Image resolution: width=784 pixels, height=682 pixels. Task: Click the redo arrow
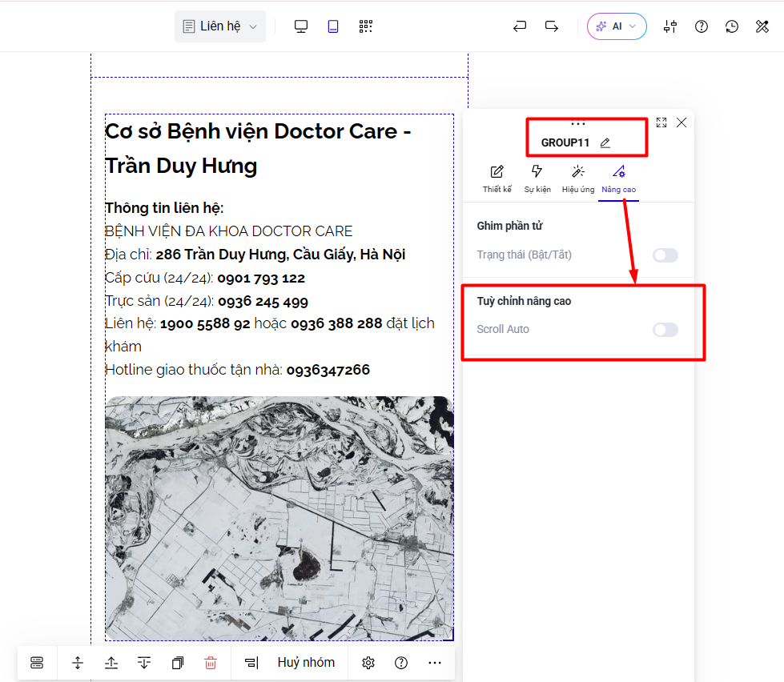pos(552,26)
